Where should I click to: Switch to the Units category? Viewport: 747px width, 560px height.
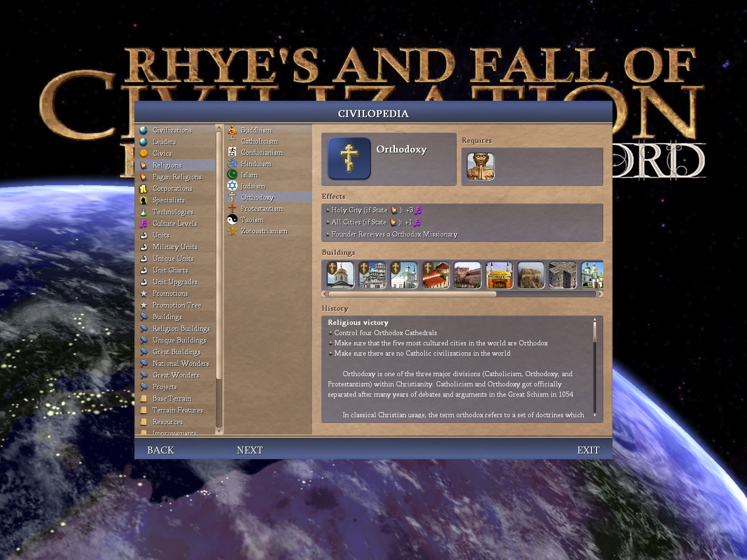(x=176, y=235)
